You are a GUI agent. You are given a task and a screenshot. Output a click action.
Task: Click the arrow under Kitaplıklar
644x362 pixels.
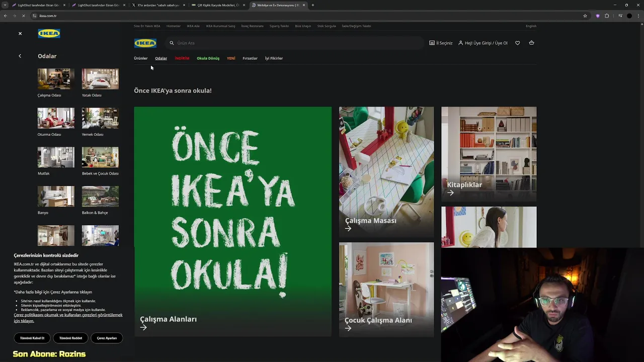pyautogui.click(x=450, y=193)
